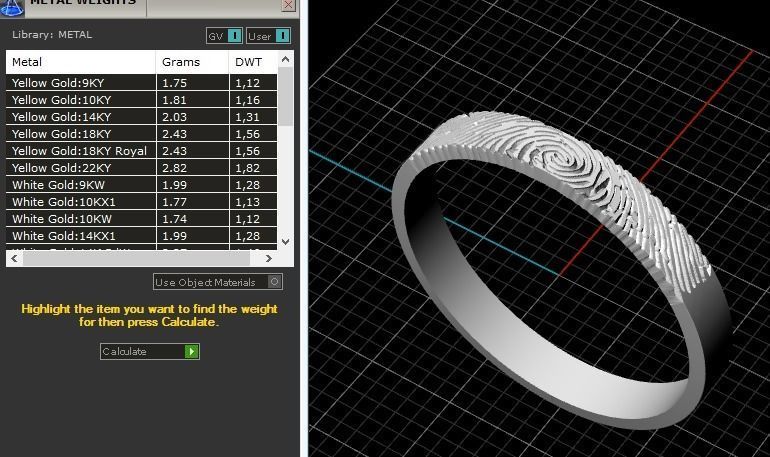Select the White Gold:10KW row
This screenshot has width=770, height=457.
(x=141, y=219)
